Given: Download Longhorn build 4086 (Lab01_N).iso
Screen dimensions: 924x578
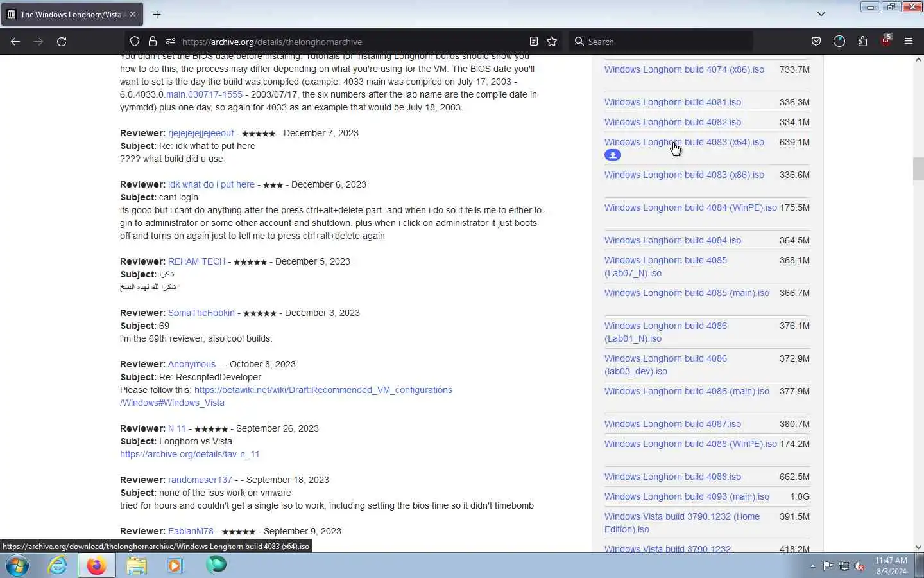Looking at the screenshot, I should click(x=665, y=332).
